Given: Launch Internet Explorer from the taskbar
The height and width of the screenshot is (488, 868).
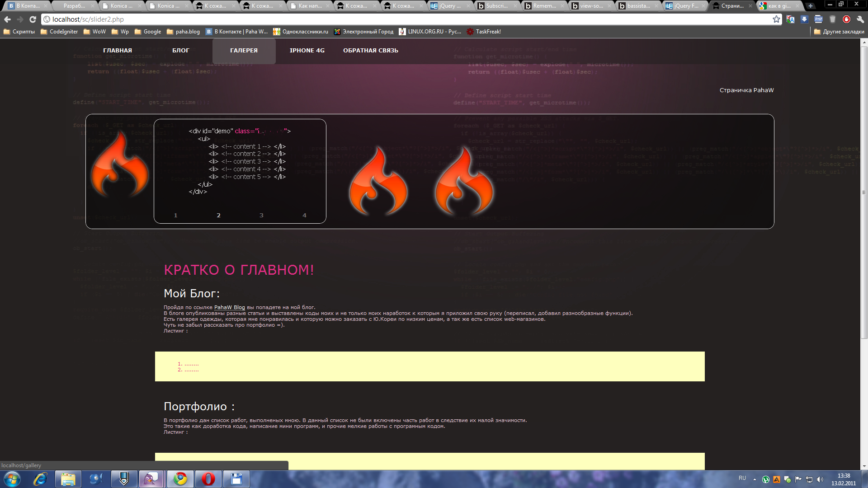Looking at the screenshot, I should (x=40, y=479).
